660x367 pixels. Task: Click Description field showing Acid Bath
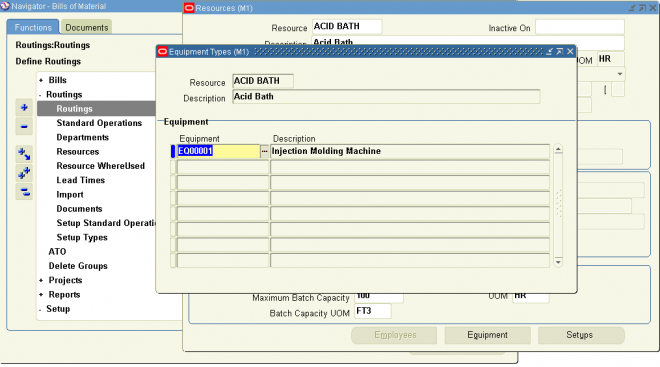pos(386,97)
